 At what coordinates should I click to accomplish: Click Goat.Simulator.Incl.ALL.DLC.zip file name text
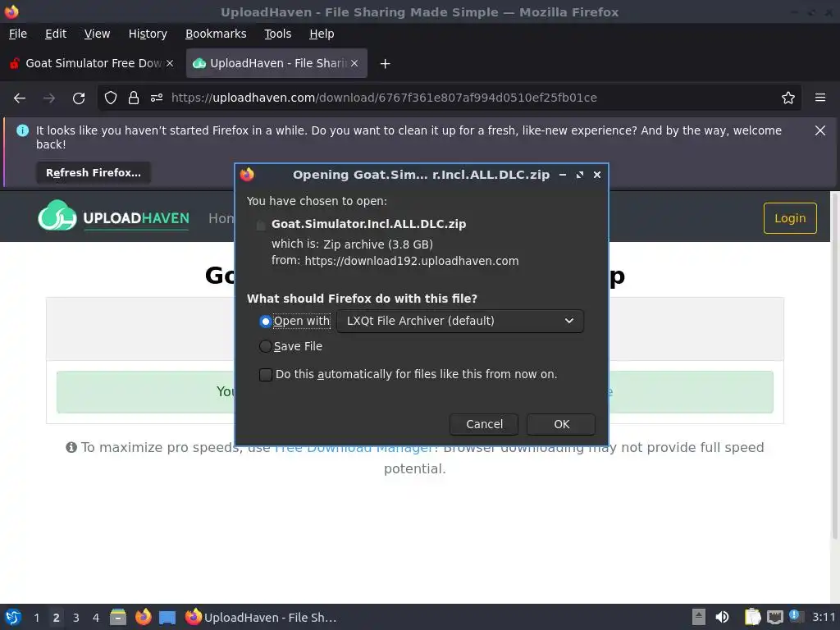tap(368, 224)
